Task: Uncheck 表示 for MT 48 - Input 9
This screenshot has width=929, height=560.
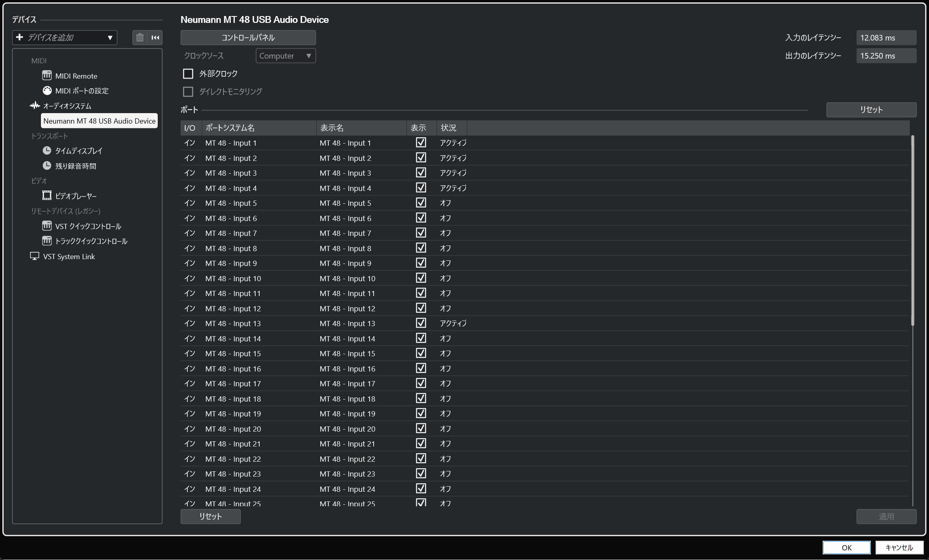Action: click(x=421, y=263)
